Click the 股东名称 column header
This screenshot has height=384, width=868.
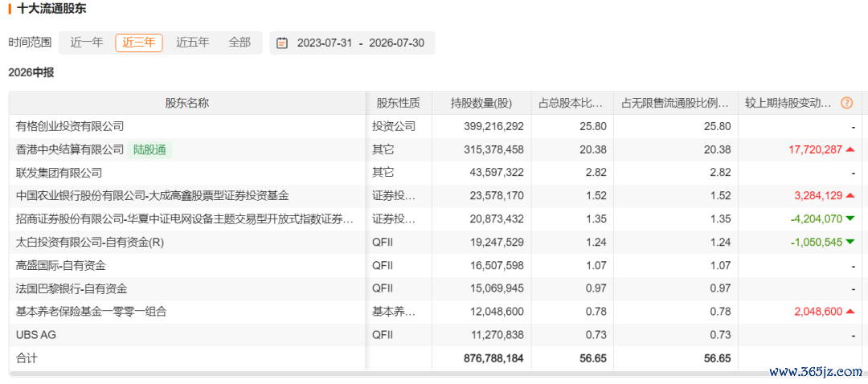click(x=187, y=103)
